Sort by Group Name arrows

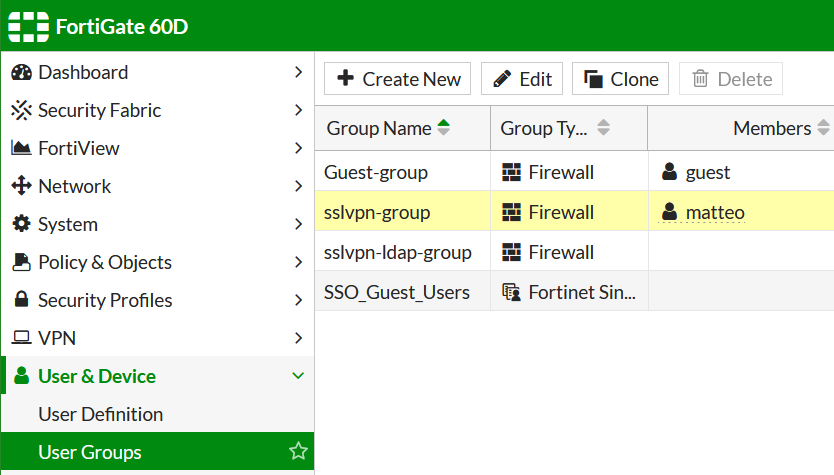tap(444, 128)
